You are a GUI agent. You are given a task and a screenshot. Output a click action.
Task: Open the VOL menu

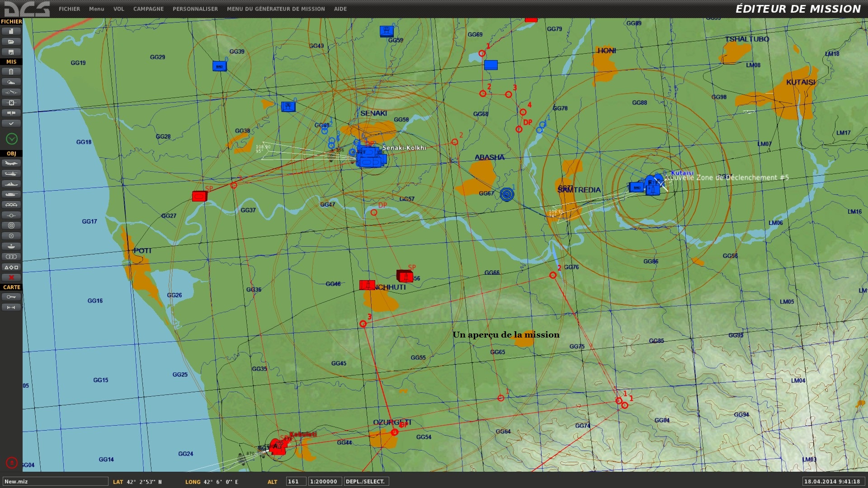pyautogui.click(x=119, y=9)
